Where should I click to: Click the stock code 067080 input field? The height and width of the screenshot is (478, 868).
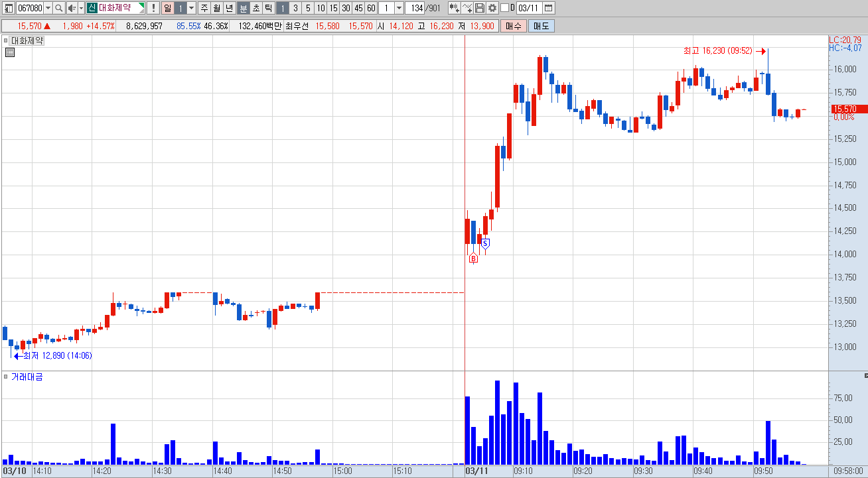[x=30, y=8]
